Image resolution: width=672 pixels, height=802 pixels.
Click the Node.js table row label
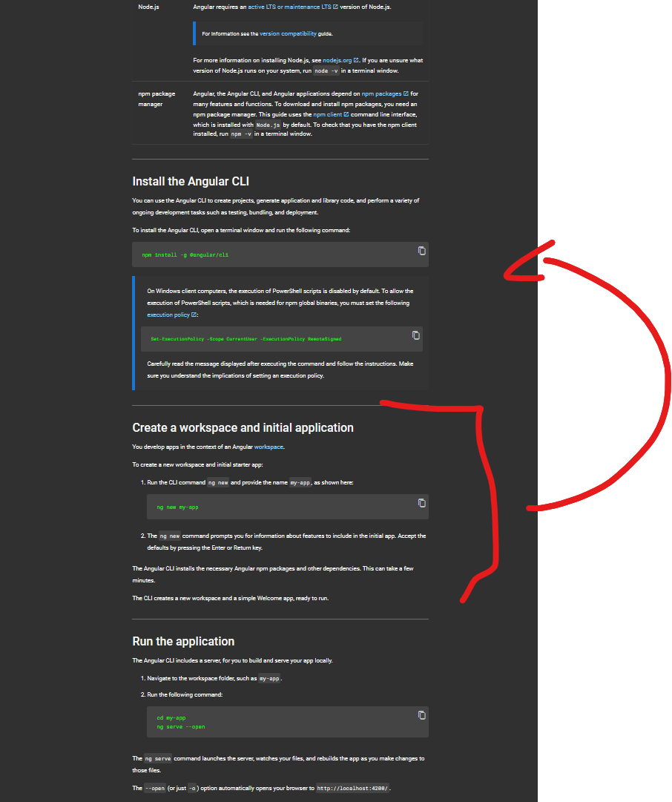(148, 7)
